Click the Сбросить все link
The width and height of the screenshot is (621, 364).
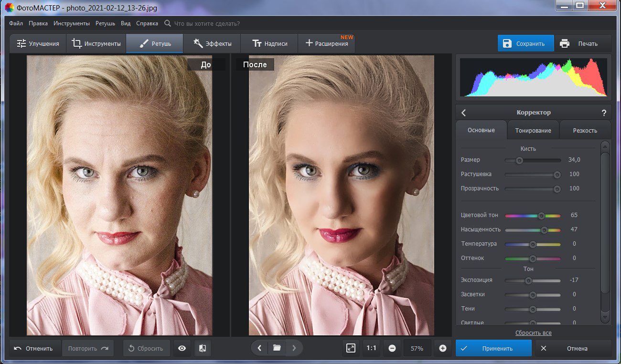[x=533, y=333]
